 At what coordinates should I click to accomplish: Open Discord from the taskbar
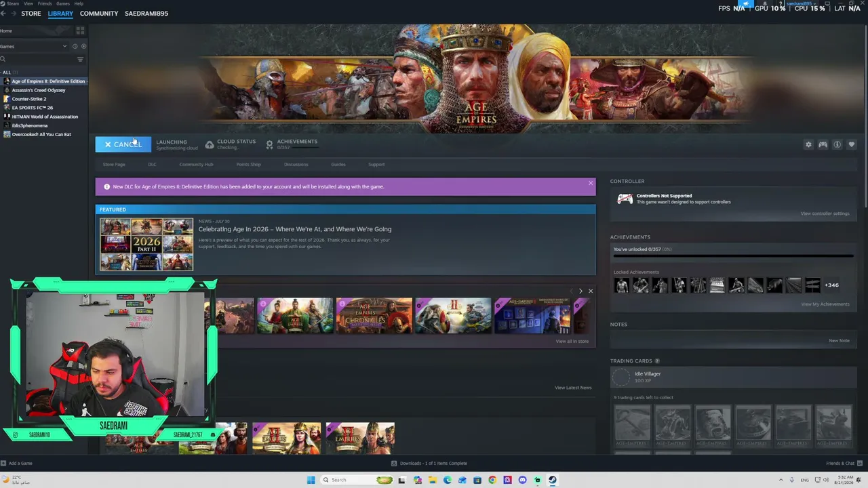[522, 480]
